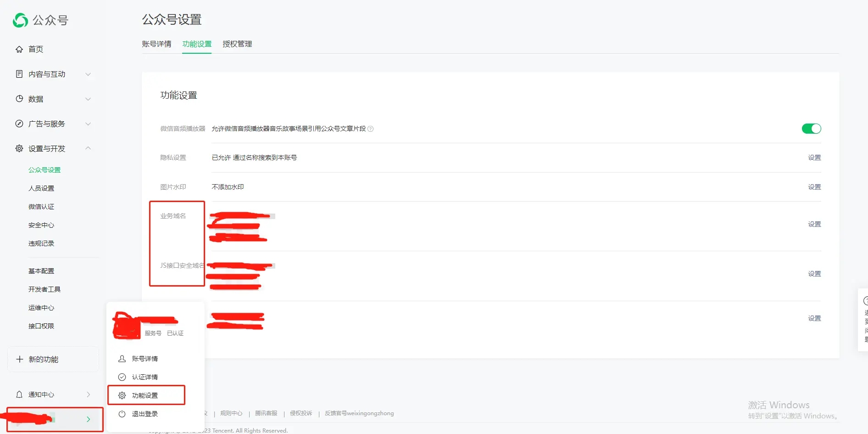This screenshot has width=868, height=434.
Task: Select 功能设置 in the account popup menu
Action: pos(145,395)
